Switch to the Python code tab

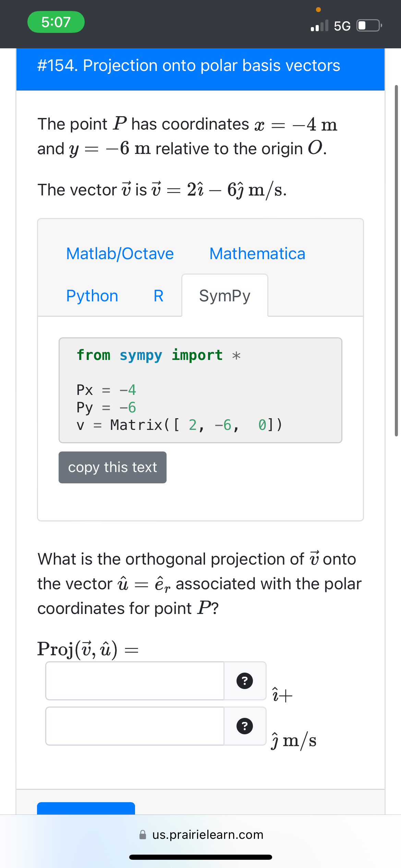[x=92, y=296]
